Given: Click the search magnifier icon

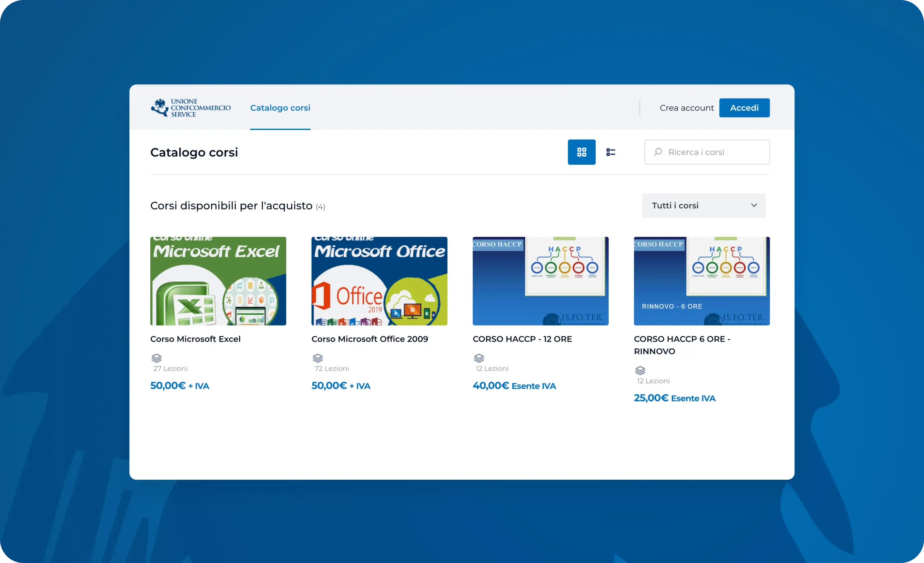Looking at the screenshot, I should click(658, 152).
